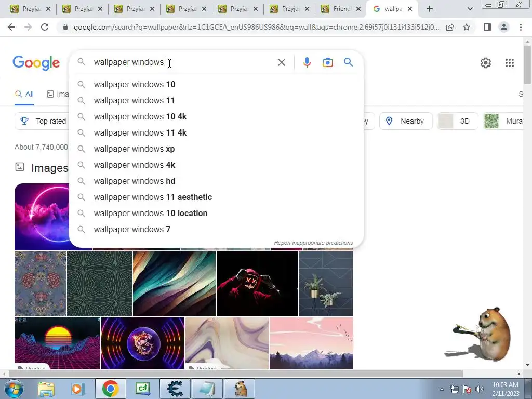Screen dimensions: 532x399
Task: Open potted plants wallpaper thumbnail
Action: click(326, 284)
